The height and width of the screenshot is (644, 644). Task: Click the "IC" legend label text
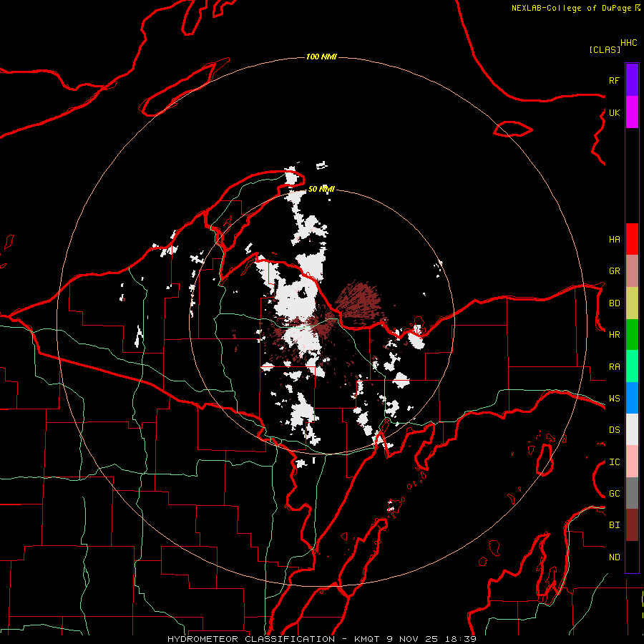(x=614, y=462)
